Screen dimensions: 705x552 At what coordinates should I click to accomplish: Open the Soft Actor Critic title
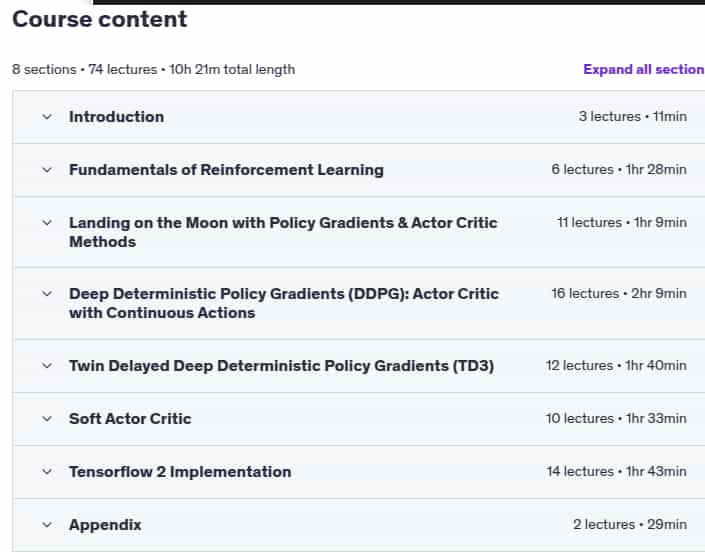[130, 419]
